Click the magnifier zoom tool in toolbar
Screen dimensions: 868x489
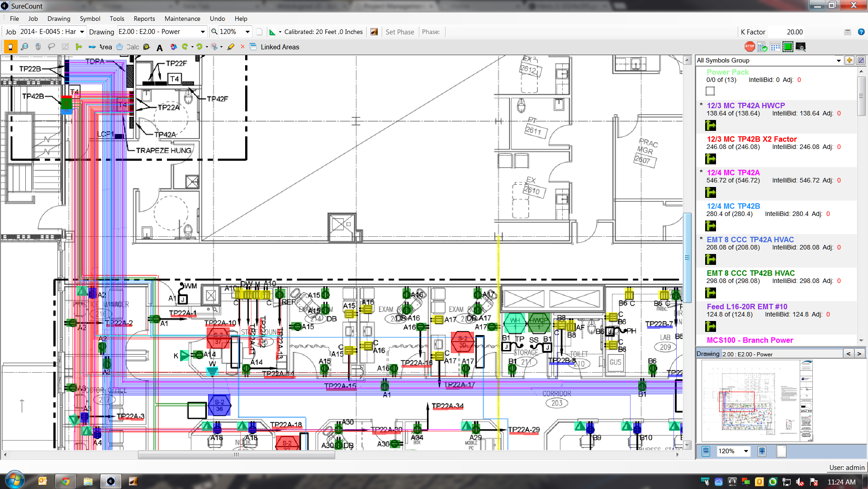pos(24,47)
